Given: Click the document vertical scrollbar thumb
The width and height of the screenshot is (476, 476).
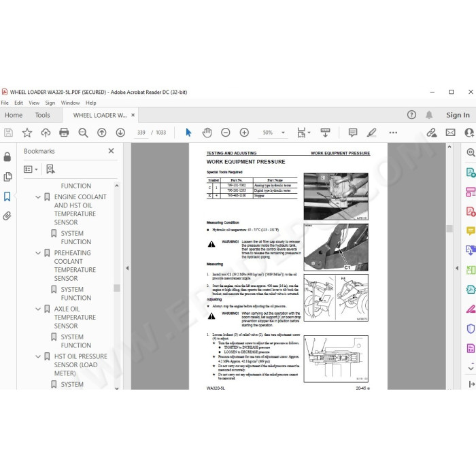Looking at the screenshot, I should pyautogui.click(x=449, y=228).
